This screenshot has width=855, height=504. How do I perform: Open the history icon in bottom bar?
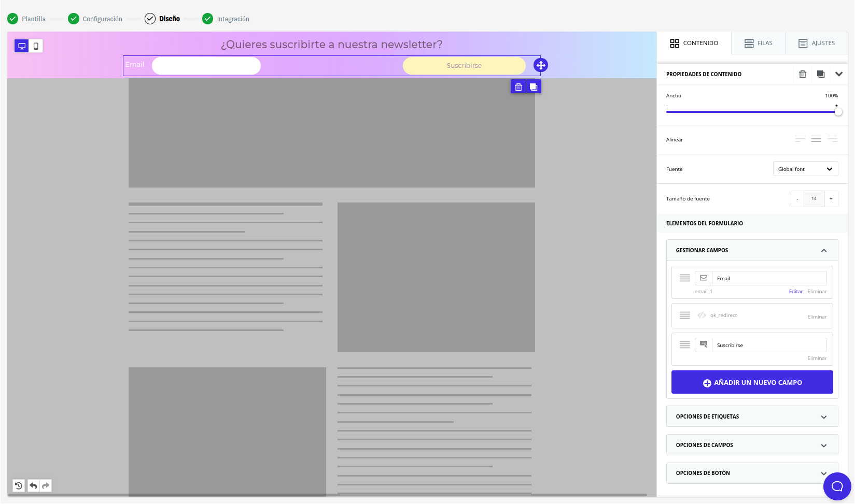(19, 485)
